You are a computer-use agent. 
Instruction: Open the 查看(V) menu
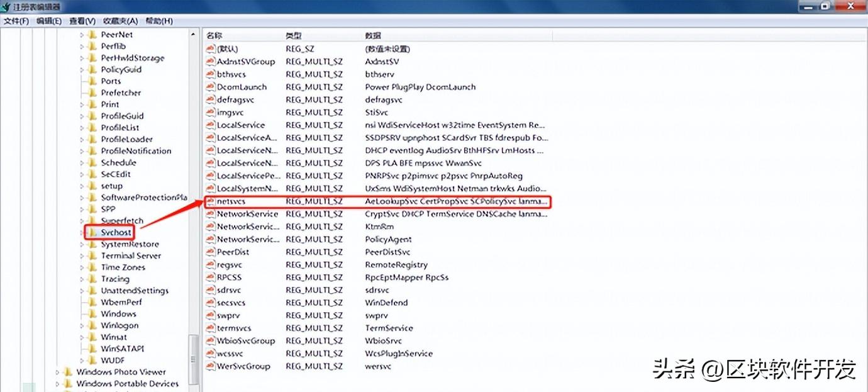(82, 21)
